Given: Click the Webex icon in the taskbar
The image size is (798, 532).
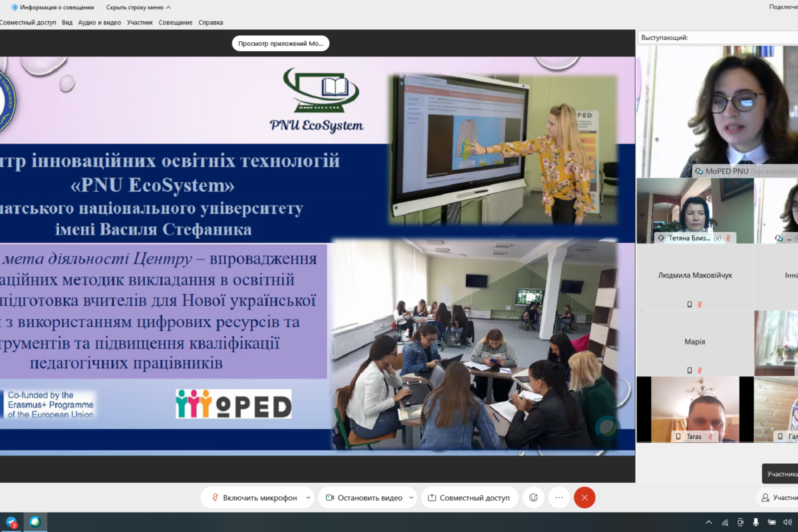Looking at the screenshot, I should (x=35, y=522).
